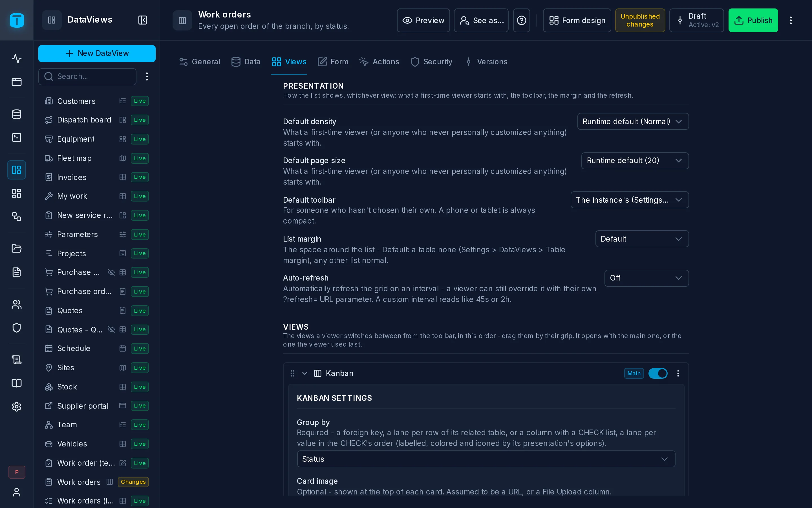Open the Default page size dropdown
The width and height of the screenshot is (812, 508).
click(635, 161)
